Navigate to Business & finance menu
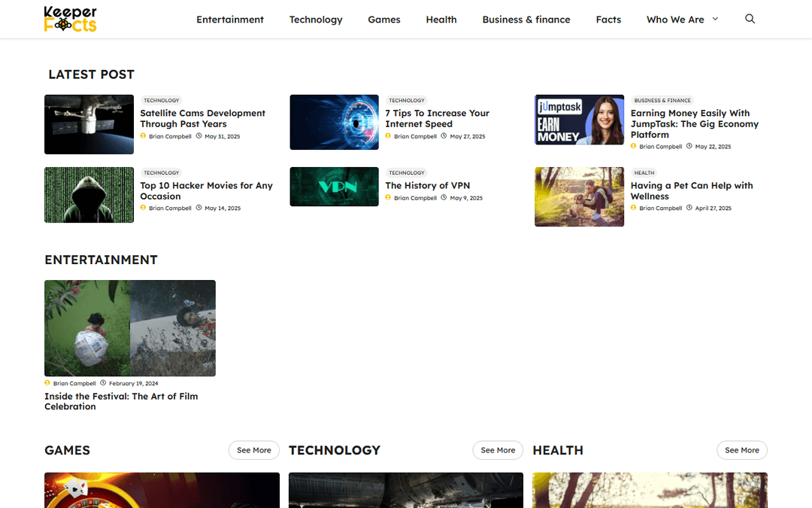The image size is (812, 508). point(526,20)
